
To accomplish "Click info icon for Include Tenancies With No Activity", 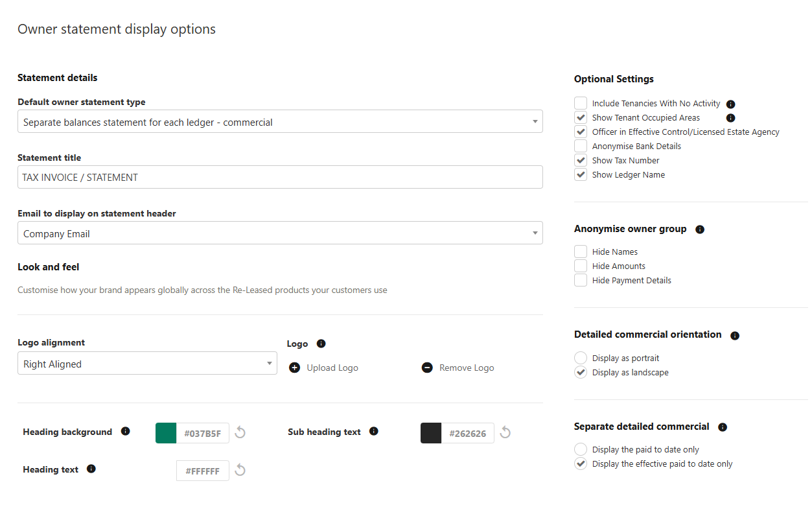I will [x=730, y=104].
